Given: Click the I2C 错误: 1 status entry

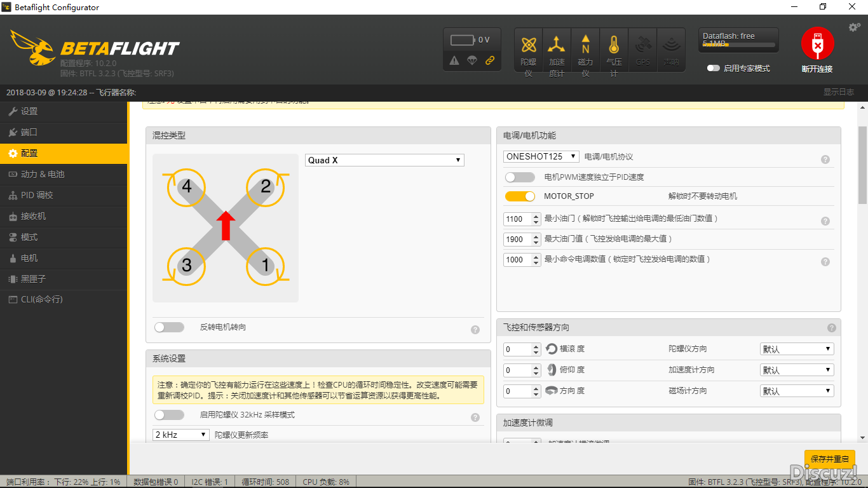Looking at the screenshot, I should [210, 482].
